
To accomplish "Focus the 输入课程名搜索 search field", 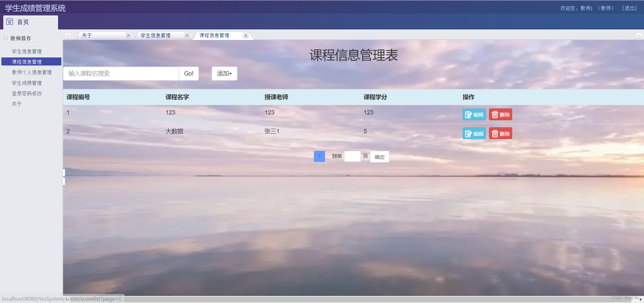I will pos(121,74).
